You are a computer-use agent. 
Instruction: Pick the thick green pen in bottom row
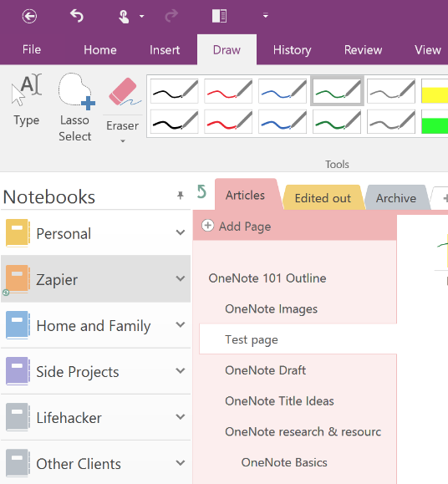click(x=337, y=121)
